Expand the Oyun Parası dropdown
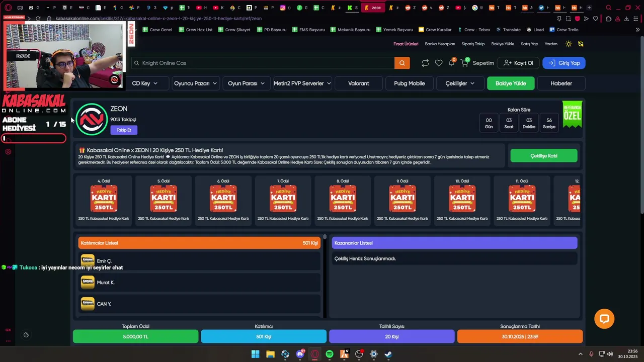This screenshot has height=362, width=644. pyautogui.click(x=246, y=83)
